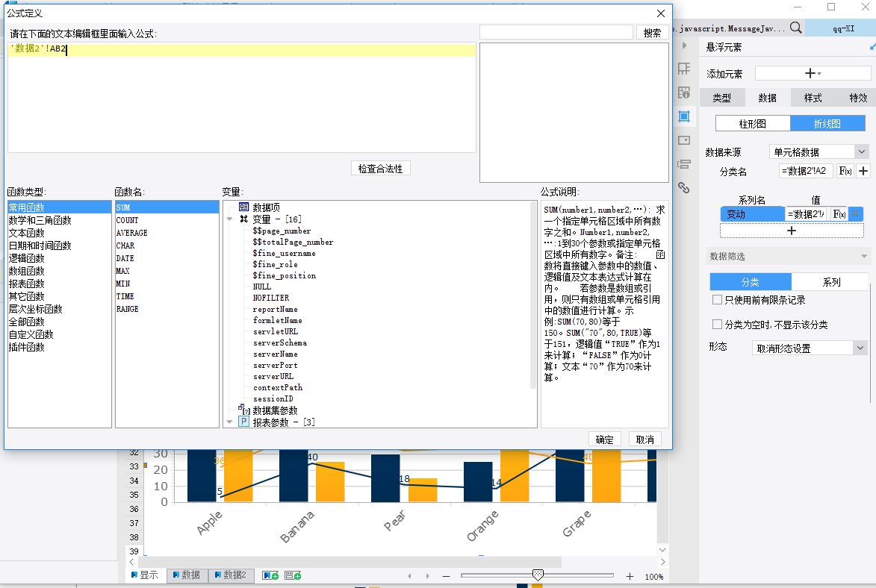Open the 数据2 sheet tab
Image resolution: width=876 pixels, height=588 pixels.
[x=232, y=575]
